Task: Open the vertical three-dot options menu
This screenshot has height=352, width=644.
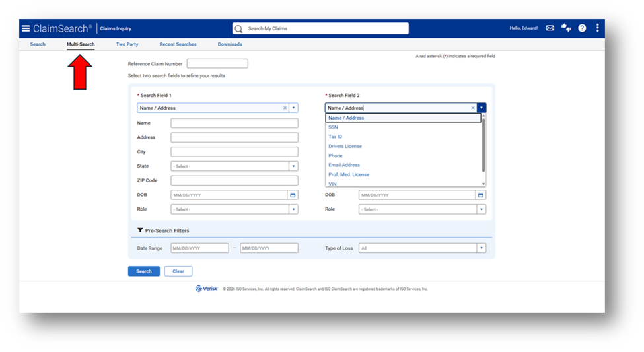Action: tap(597, 28)
